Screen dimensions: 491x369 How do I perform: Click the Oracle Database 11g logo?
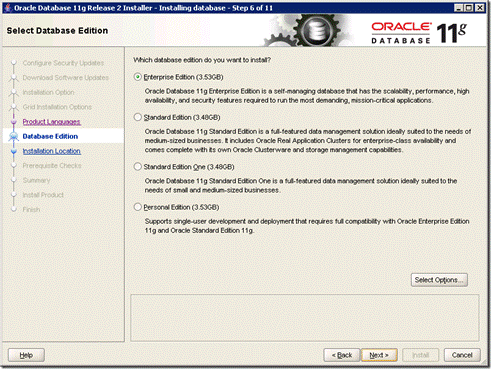coord(419,33)
